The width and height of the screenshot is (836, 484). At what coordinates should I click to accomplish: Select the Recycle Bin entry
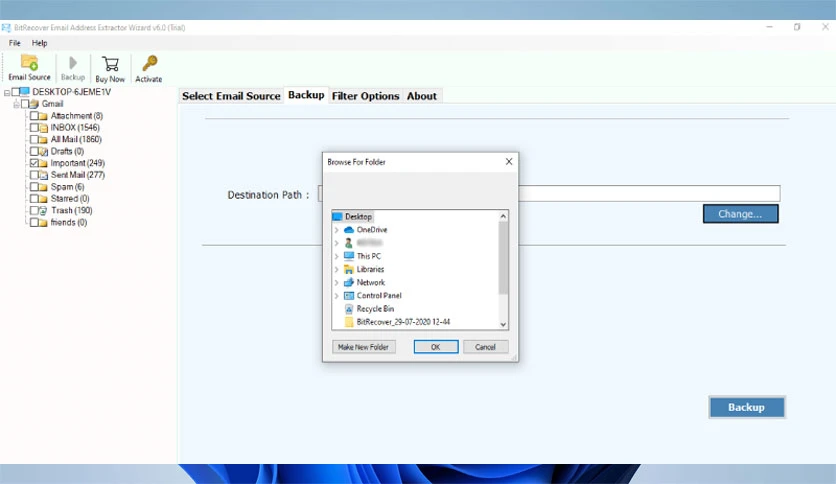(375, 309)
